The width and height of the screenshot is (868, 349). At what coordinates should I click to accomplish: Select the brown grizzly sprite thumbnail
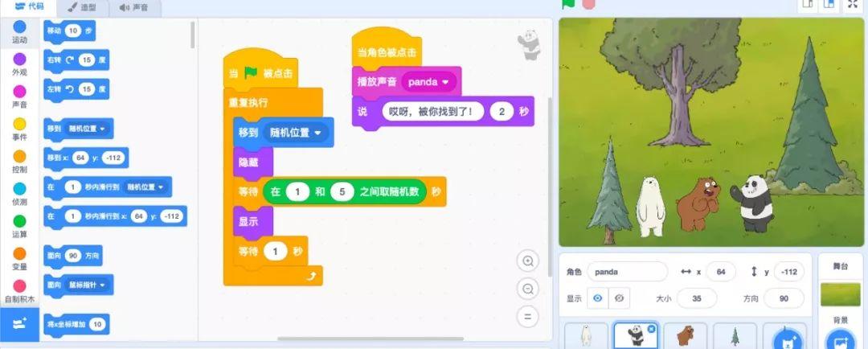point(686,335)
